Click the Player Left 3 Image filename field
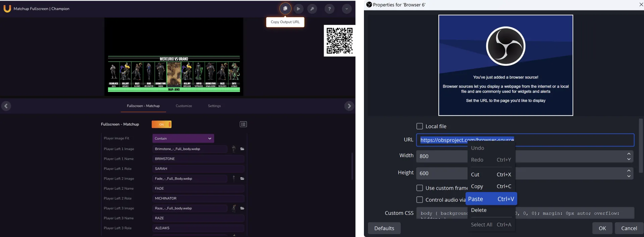 pyautogui.click(x=190, y=208)
